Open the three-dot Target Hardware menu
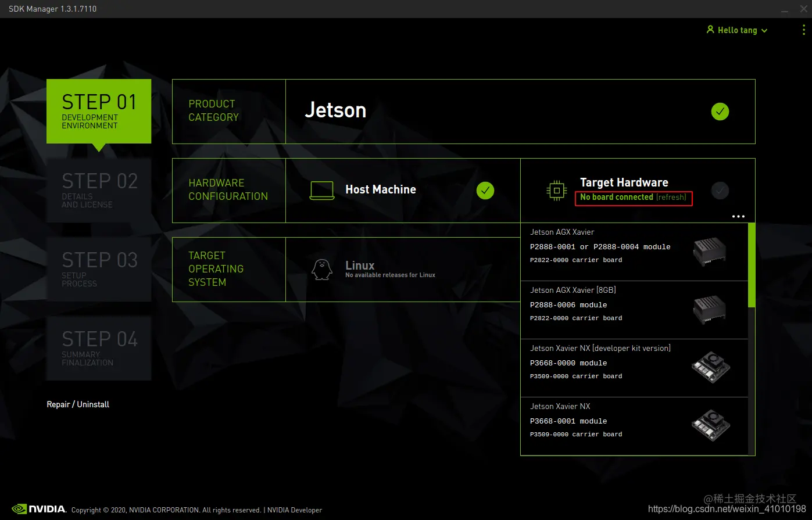The image size is (812, 520). [x=738, y=217]
